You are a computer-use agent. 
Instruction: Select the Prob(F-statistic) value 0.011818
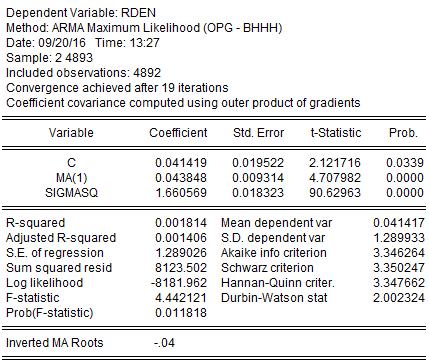[181, 313]
